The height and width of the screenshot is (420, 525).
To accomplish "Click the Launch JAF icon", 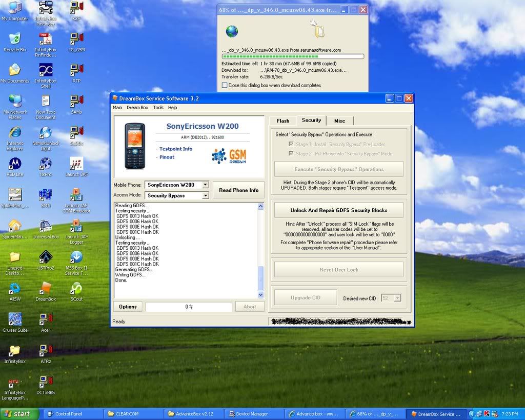I will (77, 167).
